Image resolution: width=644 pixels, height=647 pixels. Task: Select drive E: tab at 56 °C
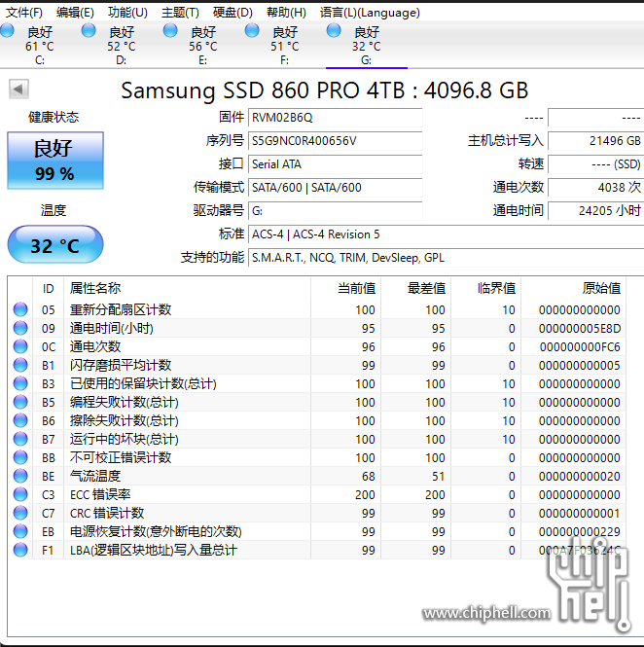(x=202, y=45)
